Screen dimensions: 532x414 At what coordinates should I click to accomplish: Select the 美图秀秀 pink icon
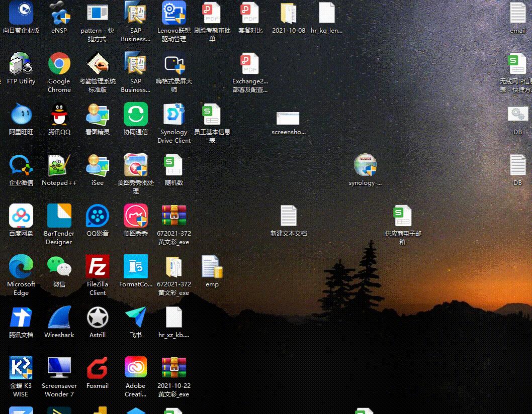136,216
